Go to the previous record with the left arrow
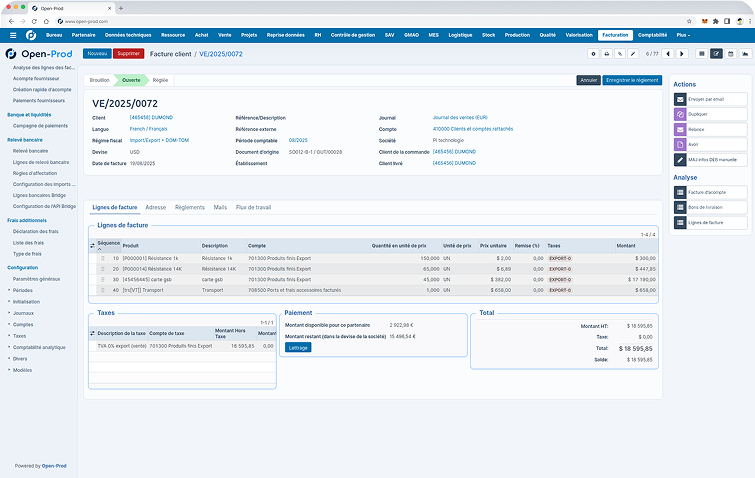The height and width of the screenshot is (478, 755). pyautogui.click(x=668, y=54)
